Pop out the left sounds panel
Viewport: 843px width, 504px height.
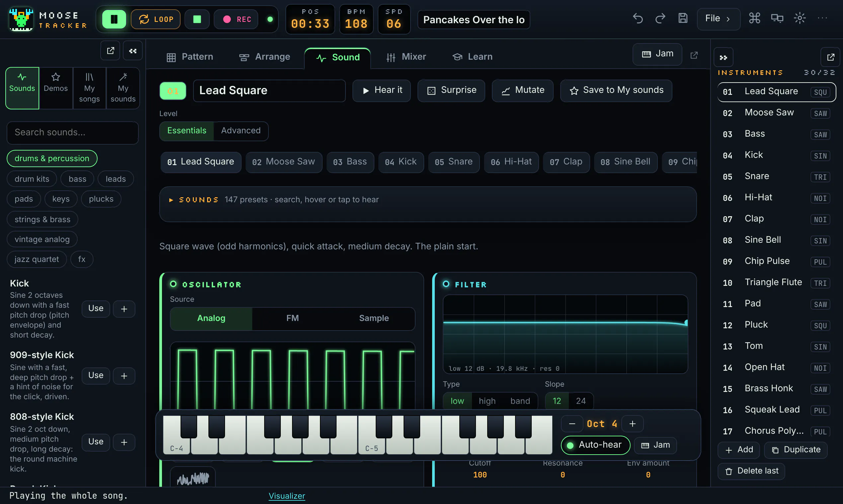(111, 51)
